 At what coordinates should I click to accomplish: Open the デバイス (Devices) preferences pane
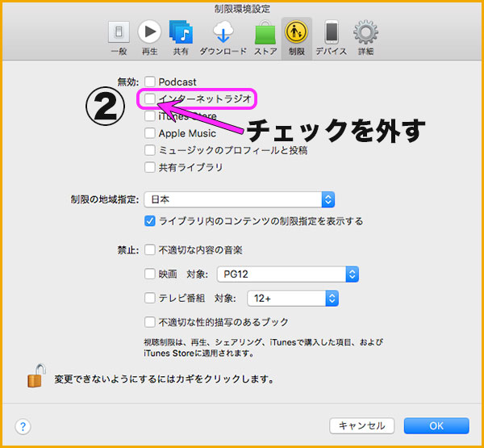332,37
